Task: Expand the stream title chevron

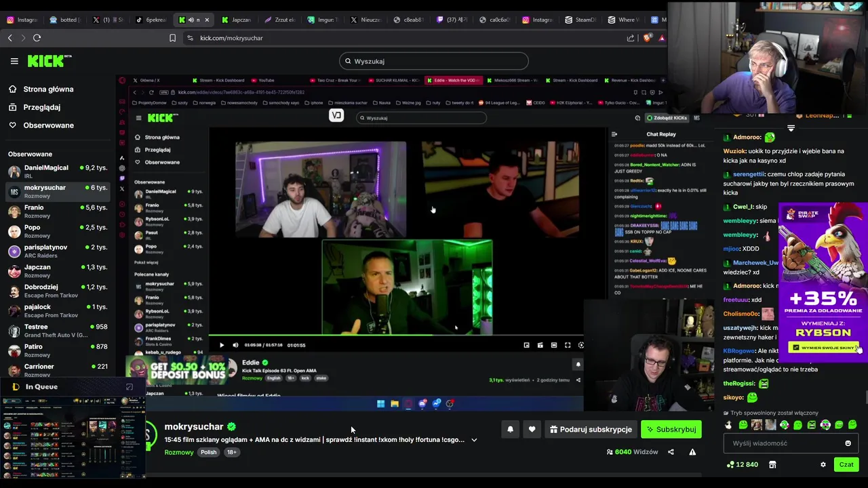Action: [474, 440]
